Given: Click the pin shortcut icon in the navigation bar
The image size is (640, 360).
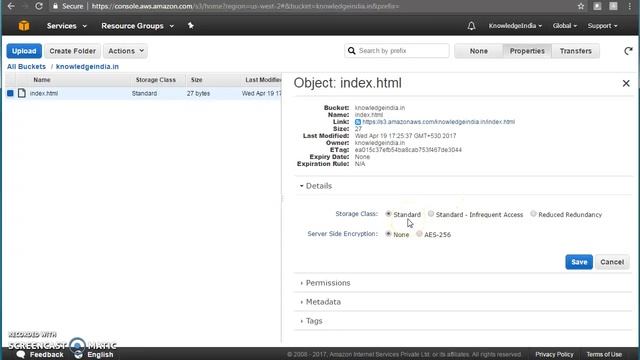Looking at the screenshot, I should (191, 25).
